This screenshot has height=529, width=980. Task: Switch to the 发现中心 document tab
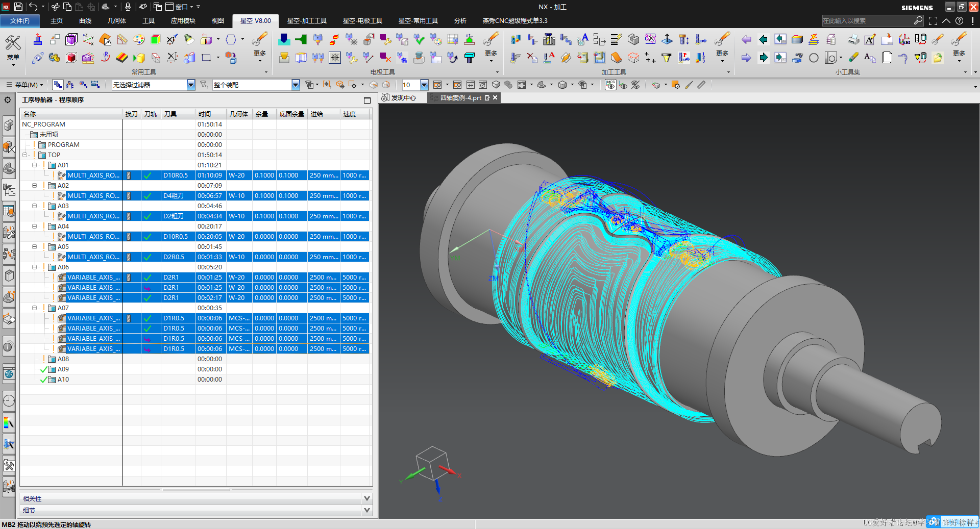[x=399, y=97]
